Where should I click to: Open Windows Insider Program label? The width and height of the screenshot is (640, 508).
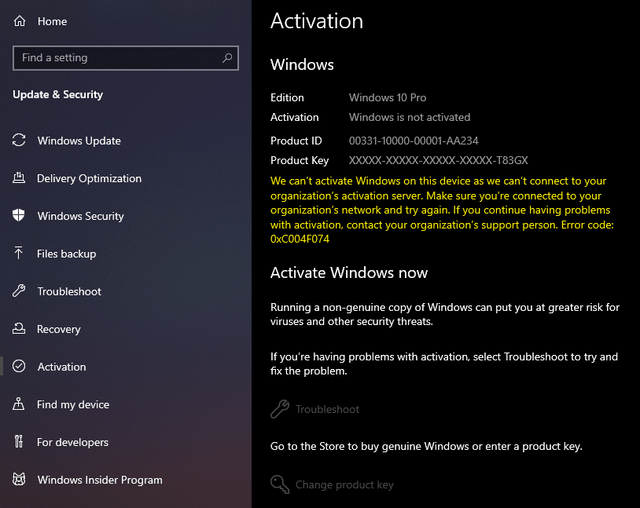tap(100, 480)
